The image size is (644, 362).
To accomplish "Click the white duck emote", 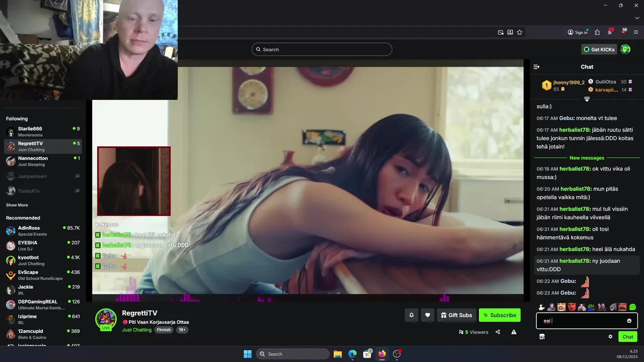I will pyautogui.click(x=541, y=307).
